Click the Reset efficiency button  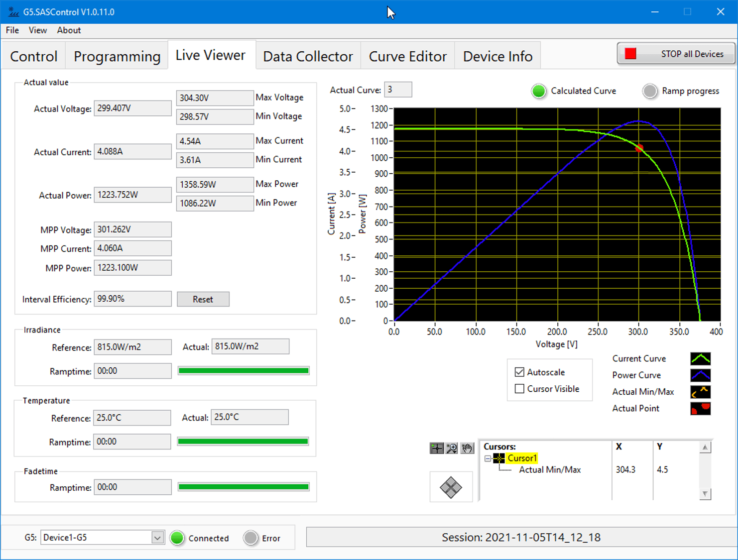tap(203, 299)
